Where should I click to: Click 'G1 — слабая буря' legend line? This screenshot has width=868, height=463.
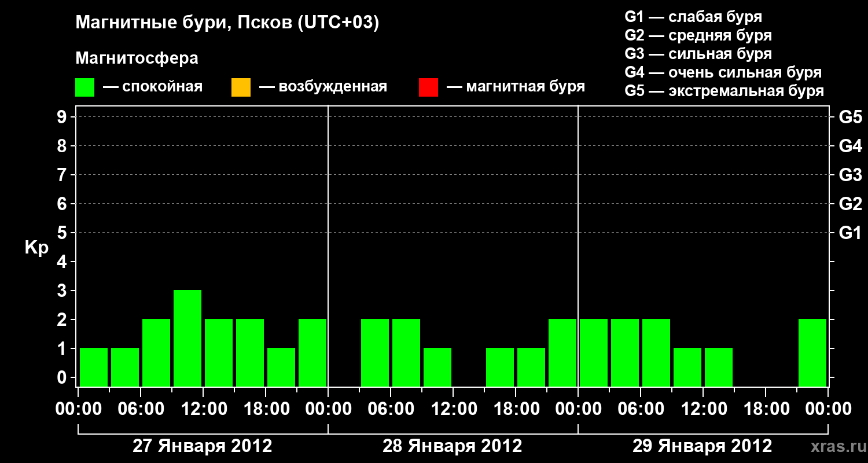coord(693,17)
